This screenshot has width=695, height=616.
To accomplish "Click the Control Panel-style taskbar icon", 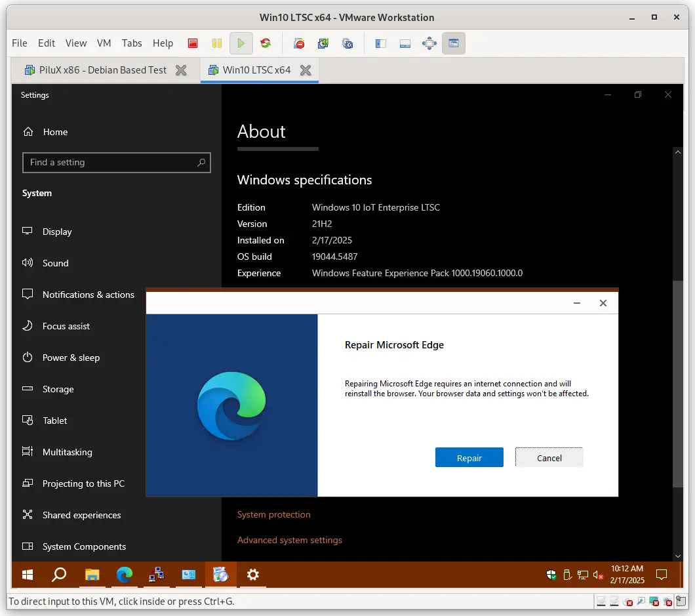I will [189, 575].
